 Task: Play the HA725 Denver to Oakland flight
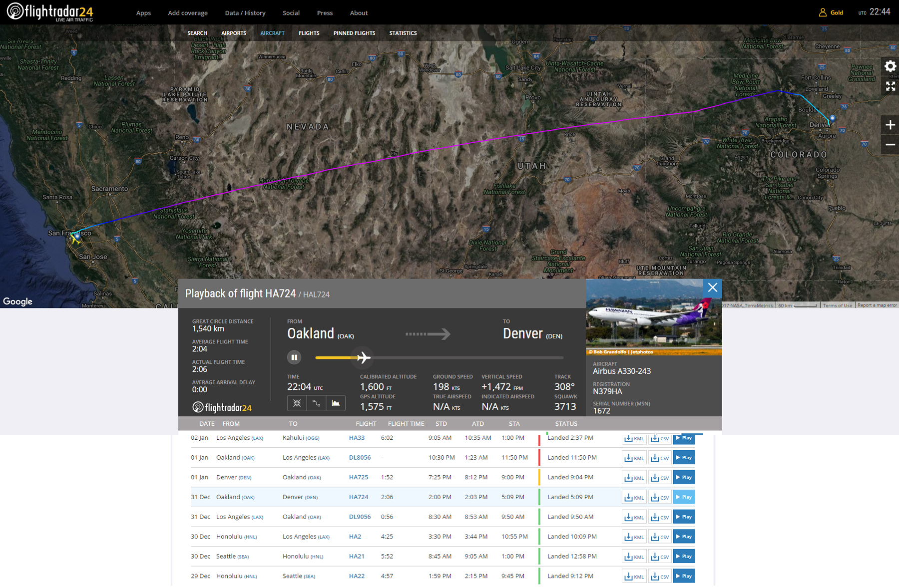point(684,477)
